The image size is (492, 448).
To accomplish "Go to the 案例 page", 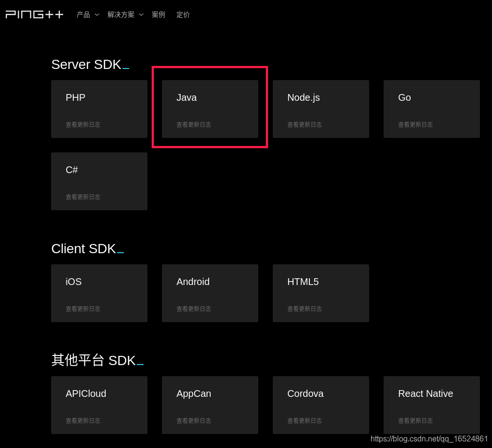I will [x=159, y=15].
